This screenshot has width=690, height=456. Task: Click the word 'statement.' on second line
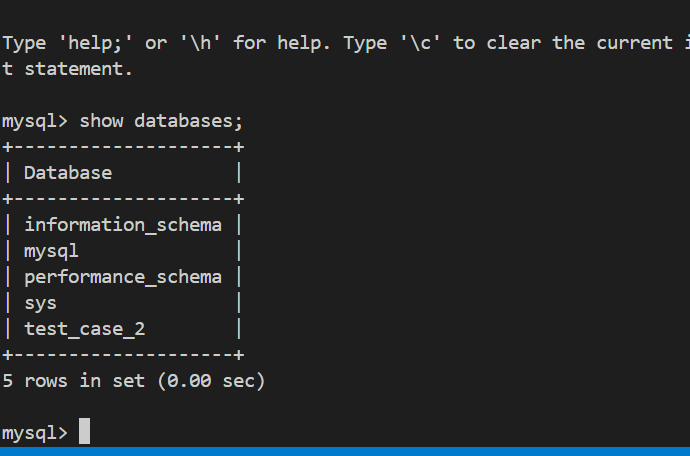(x=78, y=69)
